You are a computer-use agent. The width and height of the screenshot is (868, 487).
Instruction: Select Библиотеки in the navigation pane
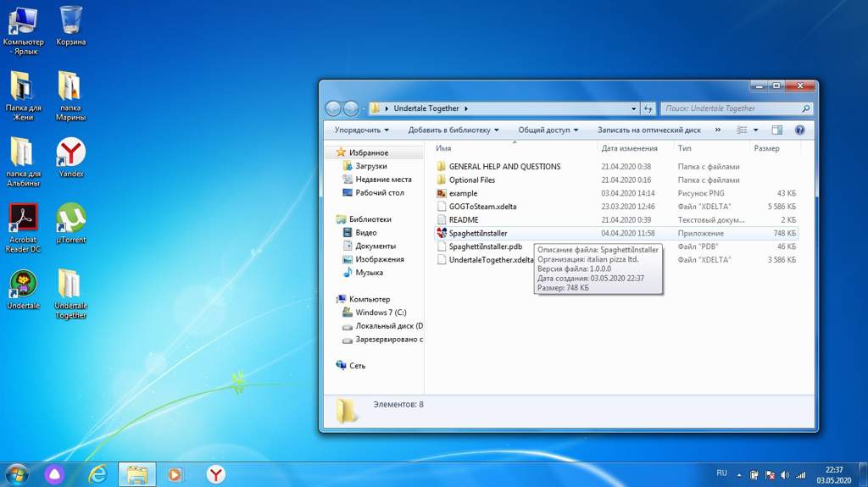tap(370, 219)
